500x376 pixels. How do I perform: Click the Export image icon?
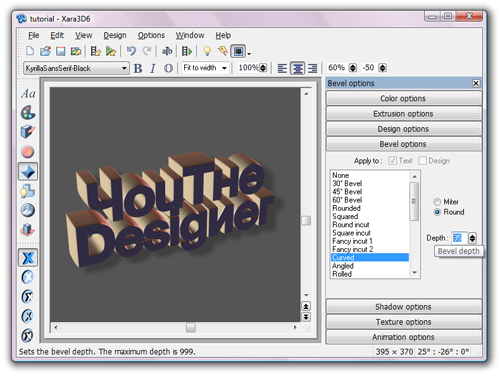[76, 51]
